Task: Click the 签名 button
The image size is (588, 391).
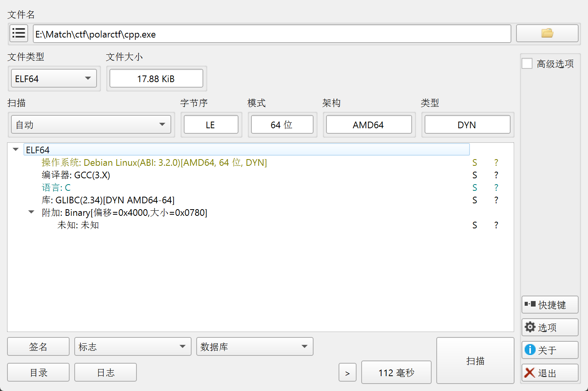Action: click(x=38, y=346)
